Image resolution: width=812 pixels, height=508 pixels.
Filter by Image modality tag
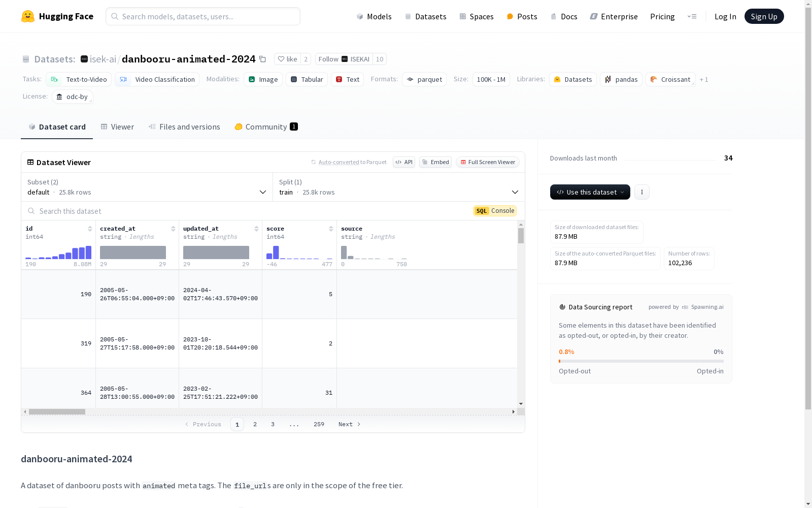[x=263, y=79]
